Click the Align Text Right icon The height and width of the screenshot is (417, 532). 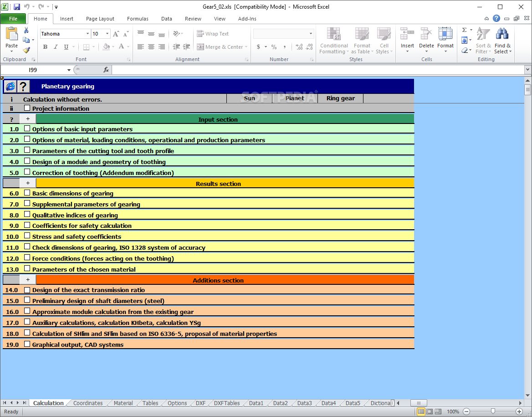click(x=162, y=47)
